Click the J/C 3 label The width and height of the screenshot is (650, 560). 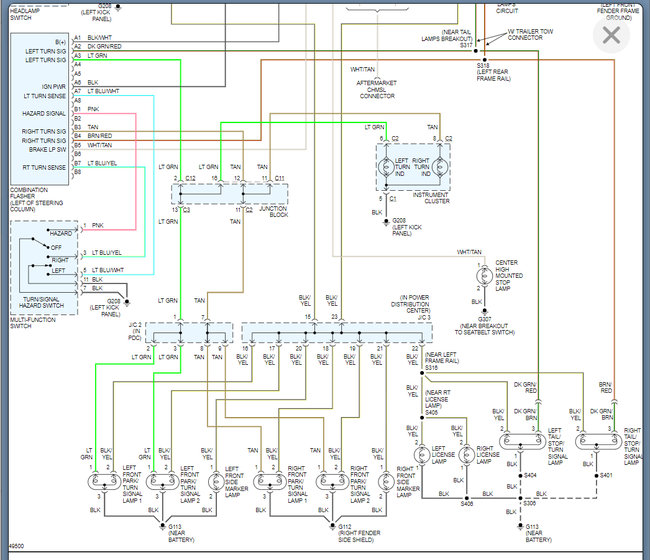click(x=424, y=318)
